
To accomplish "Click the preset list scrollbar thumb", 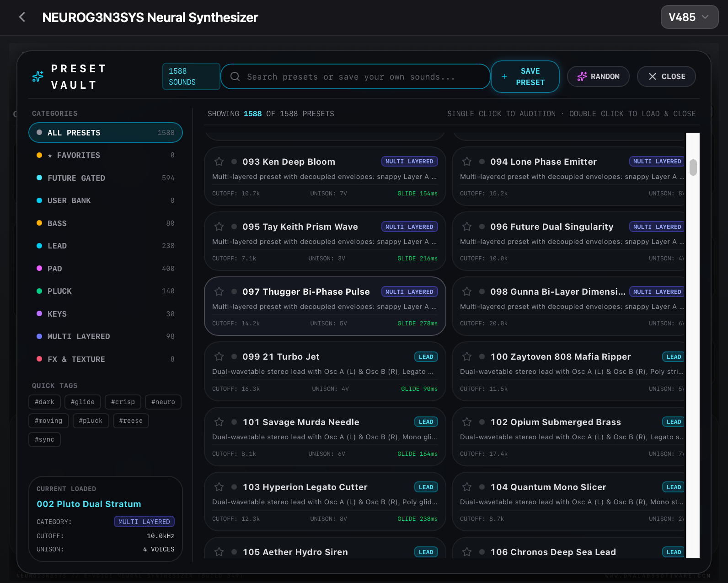I will (693, 167).
